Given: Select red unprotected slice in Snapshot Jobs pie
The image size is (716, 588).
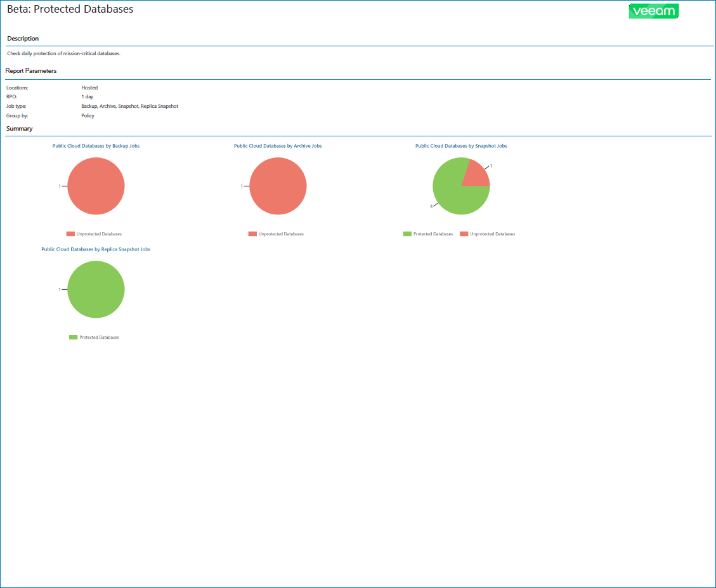Looking at the screenshot, I should (477, 176).
